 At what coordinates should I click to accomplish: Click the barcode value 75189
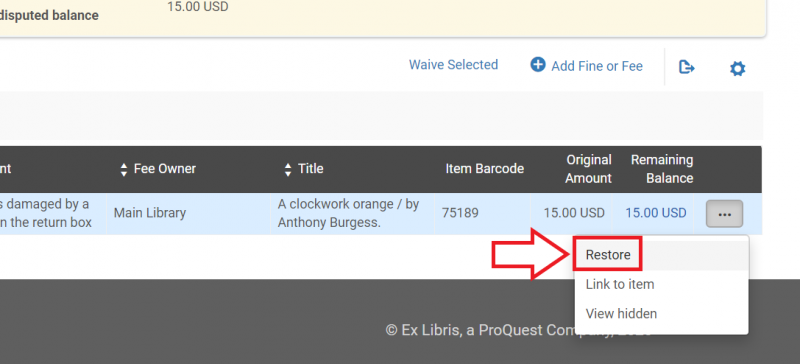pos(460,213)
